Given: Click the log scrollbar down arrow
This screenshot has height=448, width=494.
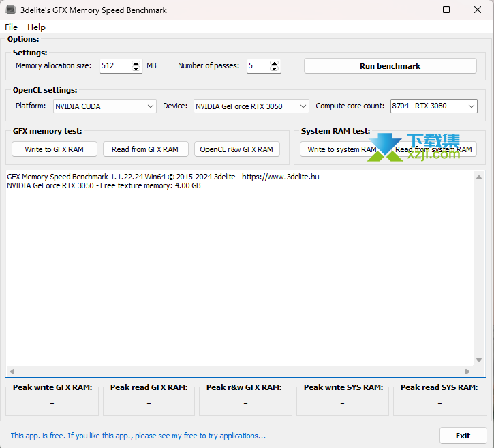Looking at the screenshot, I should coord(479,360).
